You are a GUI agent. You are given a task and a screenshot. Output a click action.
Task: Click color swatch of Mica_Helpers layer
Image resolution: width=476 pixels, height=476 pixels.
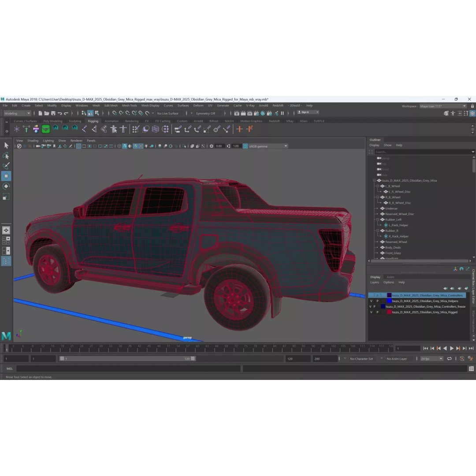click(x=389, y=301)
